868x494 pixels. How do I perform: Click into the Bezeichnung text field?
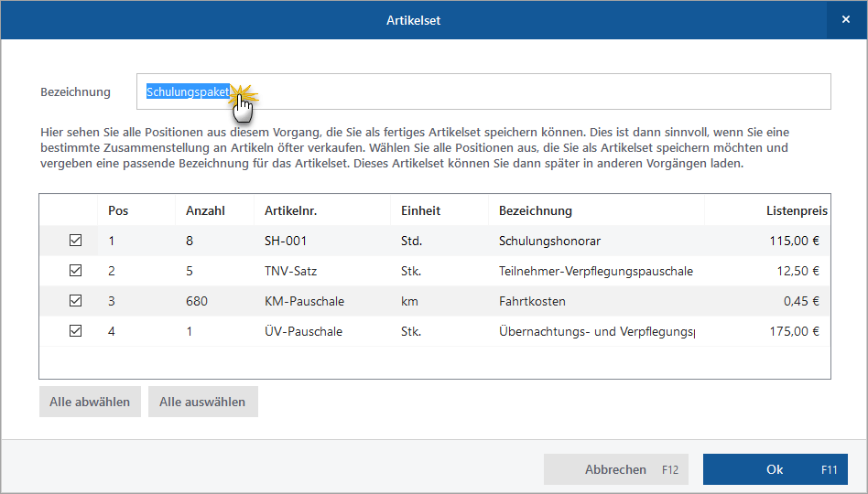pos(531,91)
